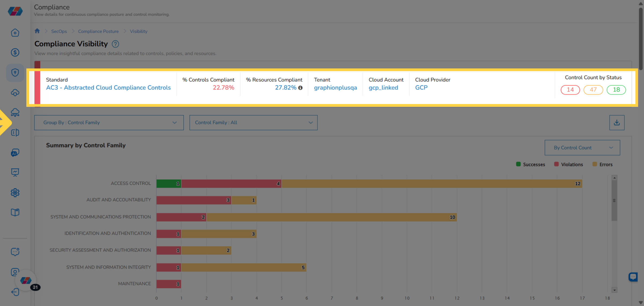Click the red 14 violations count badge
Image resolution: width=644 pixels, height=306 pixels.
point(570,90)
